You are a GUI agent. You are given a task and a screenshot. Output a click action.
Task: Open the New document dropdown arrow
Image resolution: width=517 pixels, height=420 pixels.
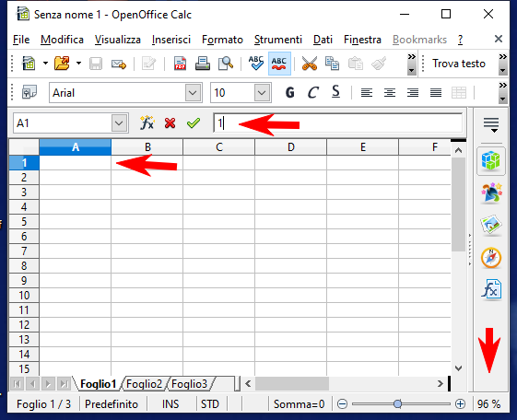pyautogui.click(x=45, y=64)
